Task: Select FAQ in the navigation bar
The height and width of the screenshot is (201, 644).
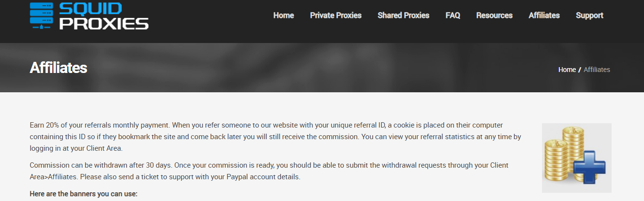Action: pos(453,15)
